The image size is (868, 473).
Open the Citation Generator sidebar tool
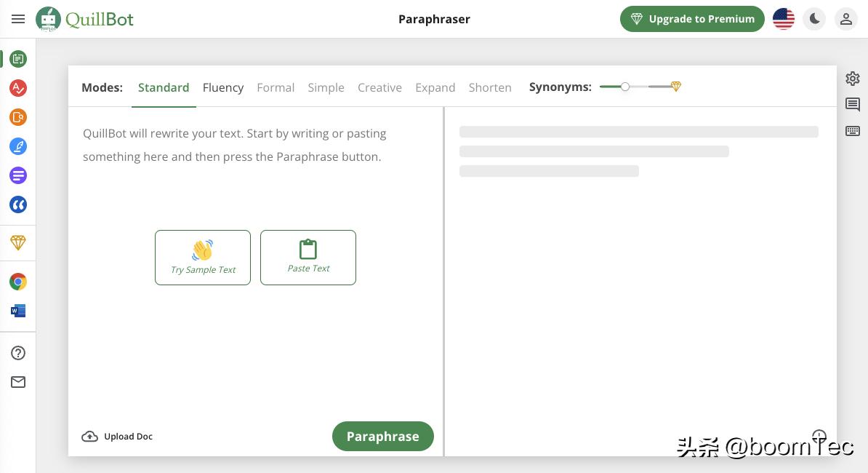click(18, 205)
